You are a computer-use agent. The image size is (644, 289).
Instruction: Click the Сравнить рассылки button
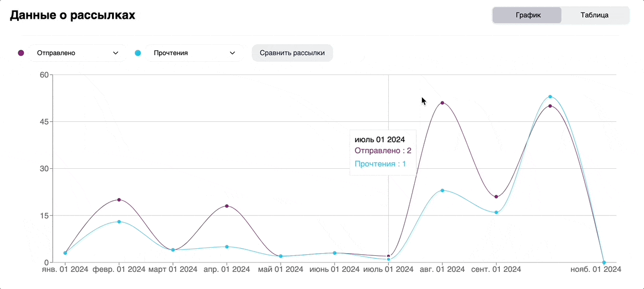pyautogui.click(x=292, y=53)
